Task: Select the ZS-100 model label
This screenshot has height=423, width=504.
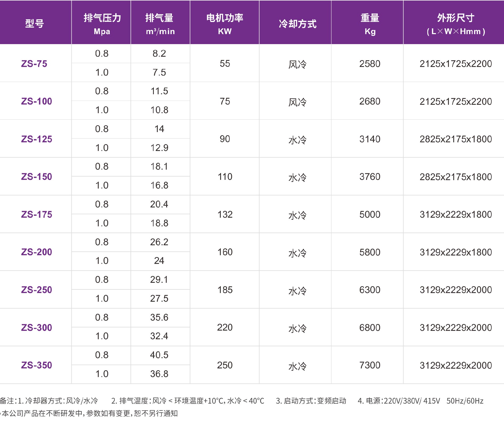Action: point(36,101)
